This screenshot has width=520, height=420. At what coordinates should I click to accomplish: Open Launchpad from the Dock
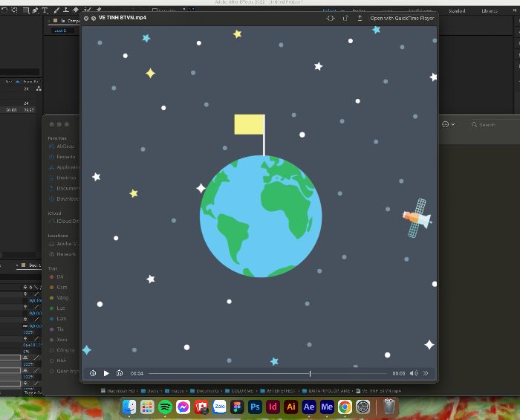coord(147,407)
